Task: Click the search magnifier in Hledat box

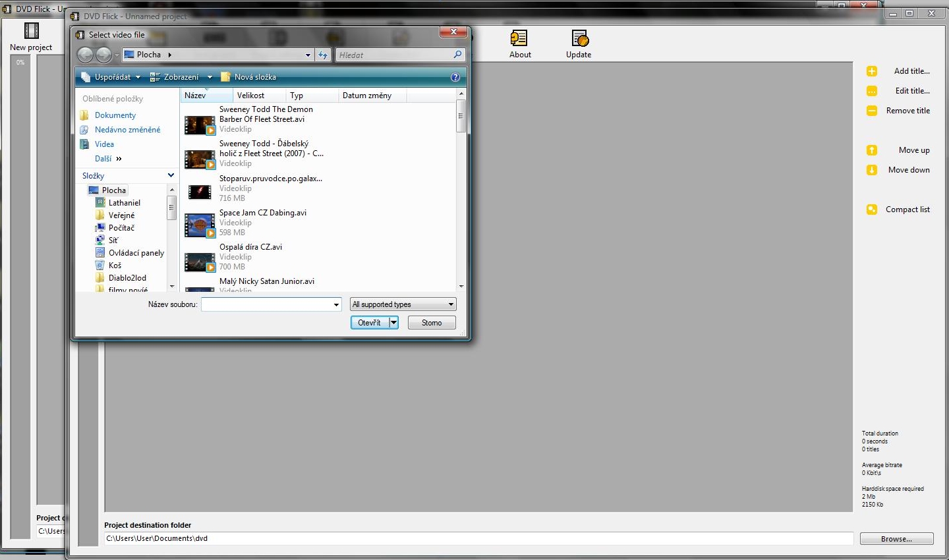Action: point(458,55)
